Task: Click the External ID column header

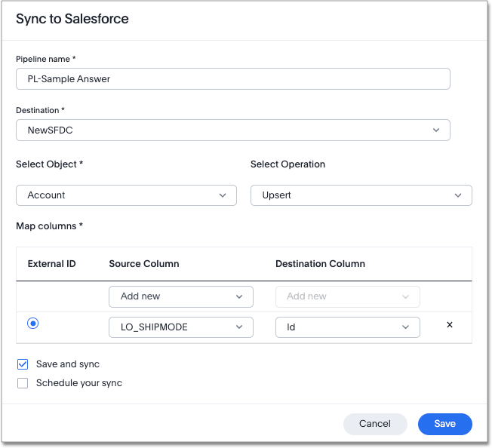Action: [x=52, y=264]
